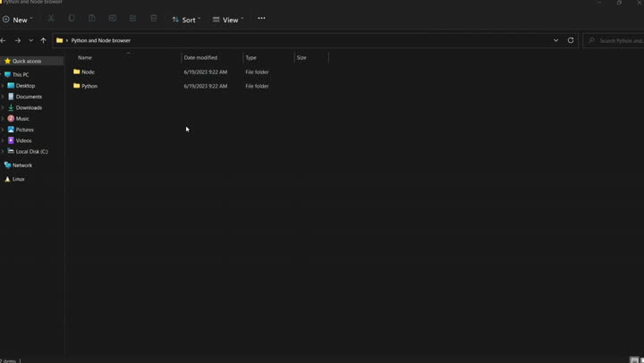
Task: Expand the Desktop tree node arrow
Action: pos(3,86)
